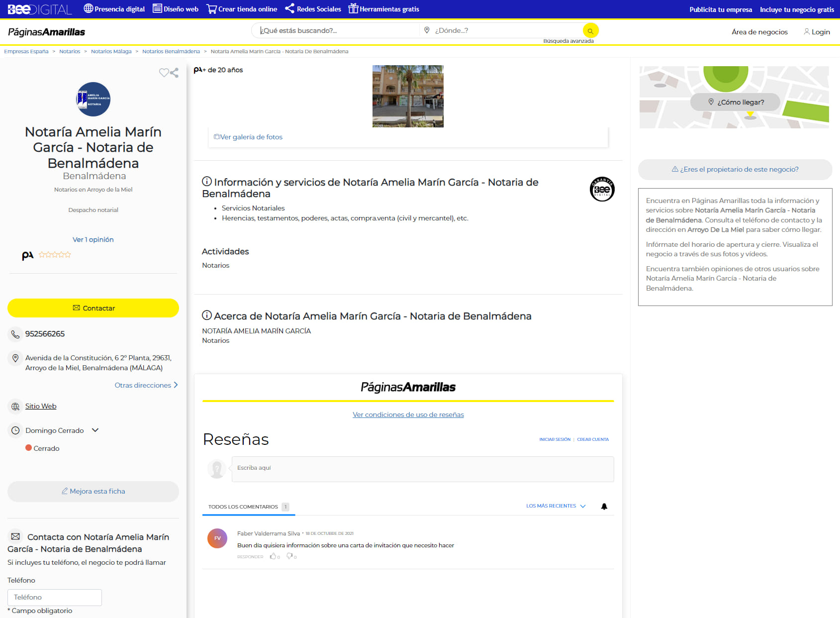
Task: Click the globe icon beside Sitio Web
Action: (15, 407)
